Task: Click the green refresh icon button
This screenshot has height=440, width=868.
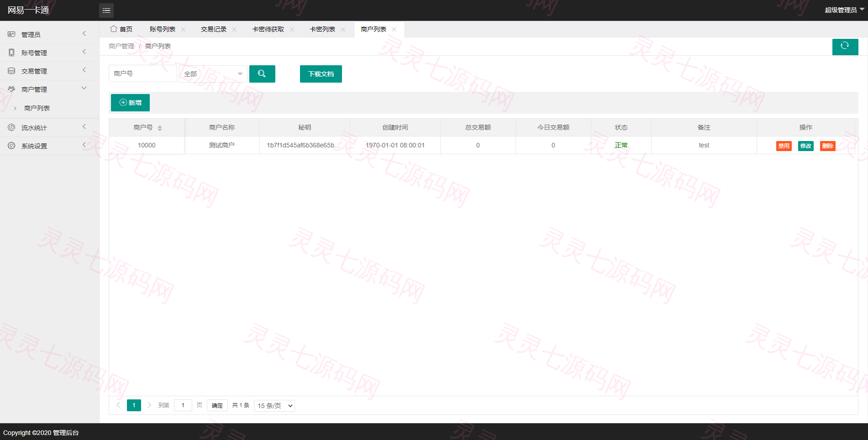Action: (845, 46)
